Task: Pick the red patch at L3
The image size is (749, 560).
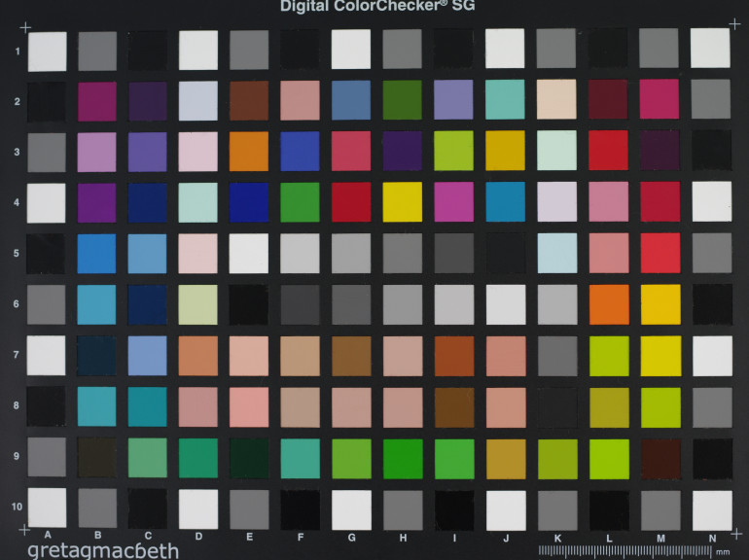Action: coord(609,150)
